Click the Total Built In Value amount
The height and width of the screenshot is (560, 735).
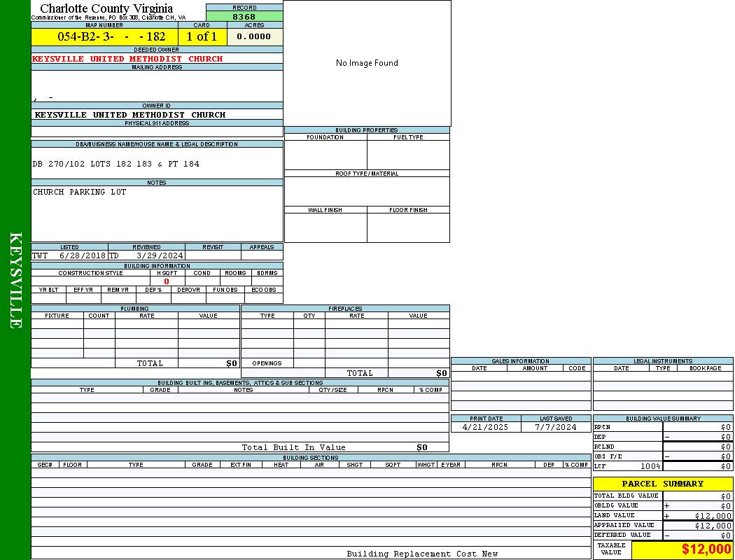pos(421,447)
